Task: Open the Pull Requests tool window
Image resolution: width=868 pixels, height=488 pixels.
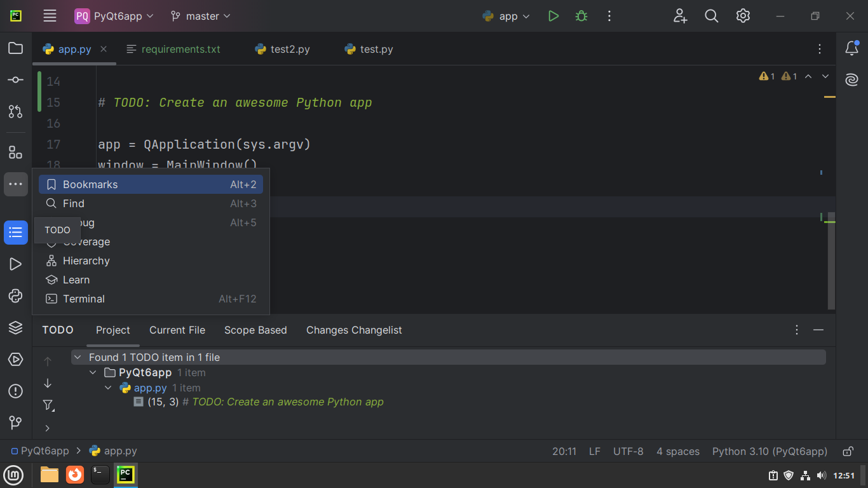Action: [15, 112]
